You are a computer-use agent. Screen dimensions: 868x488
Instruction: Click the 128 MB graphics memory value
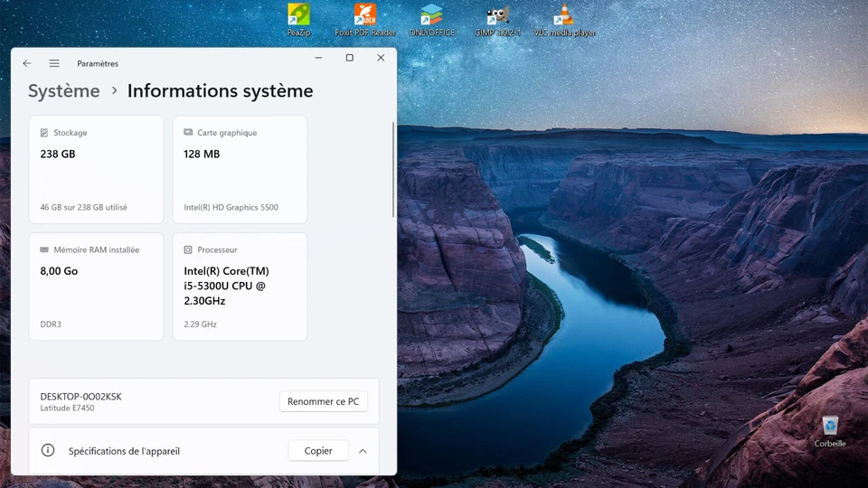click(202, 154)
